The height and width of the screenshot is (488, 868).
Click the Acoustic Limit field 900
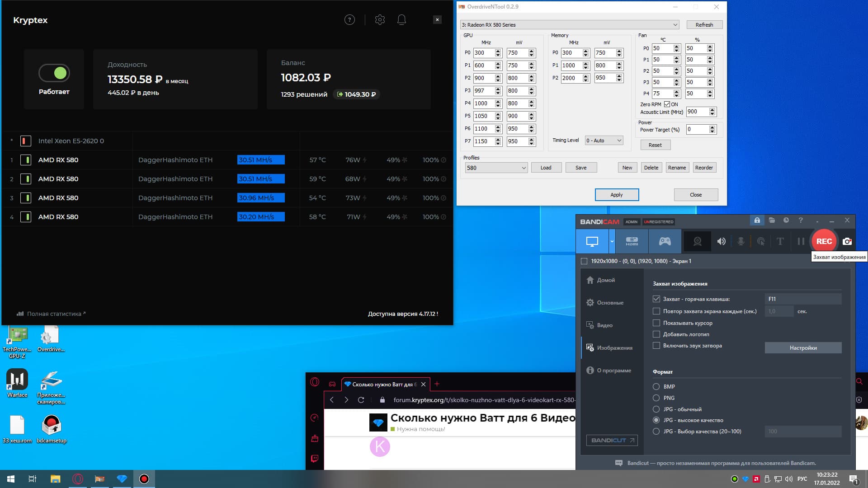pos(697,112)
